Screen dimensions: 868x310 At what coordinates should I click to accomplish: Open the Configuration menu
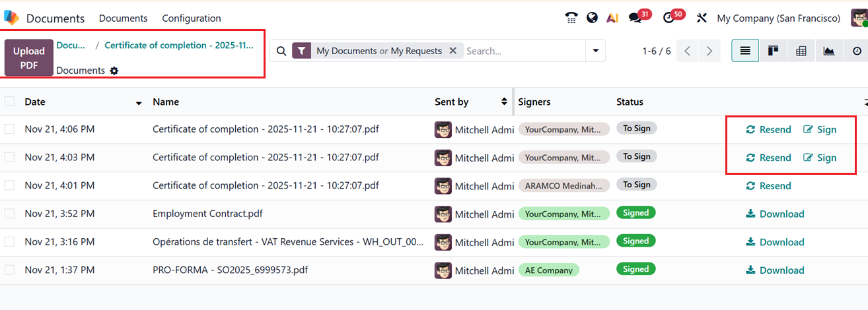[x=192, y=18]
